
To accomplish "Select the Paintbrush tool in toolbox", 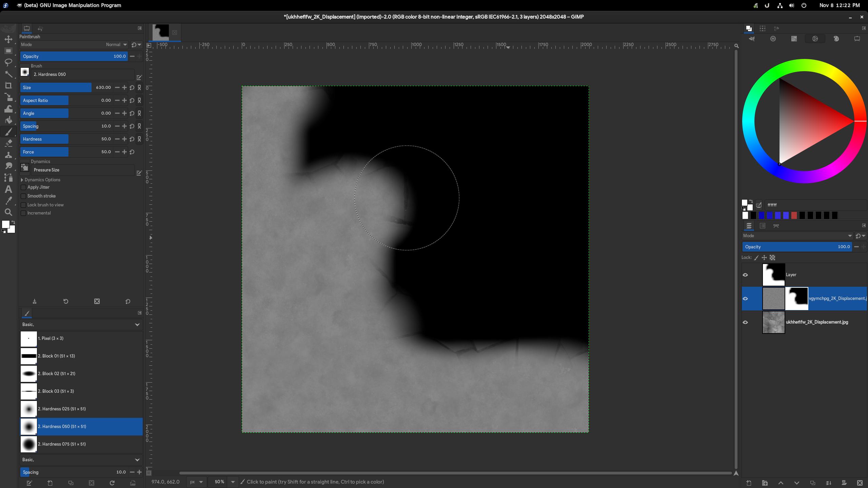I will pos(8,131).
